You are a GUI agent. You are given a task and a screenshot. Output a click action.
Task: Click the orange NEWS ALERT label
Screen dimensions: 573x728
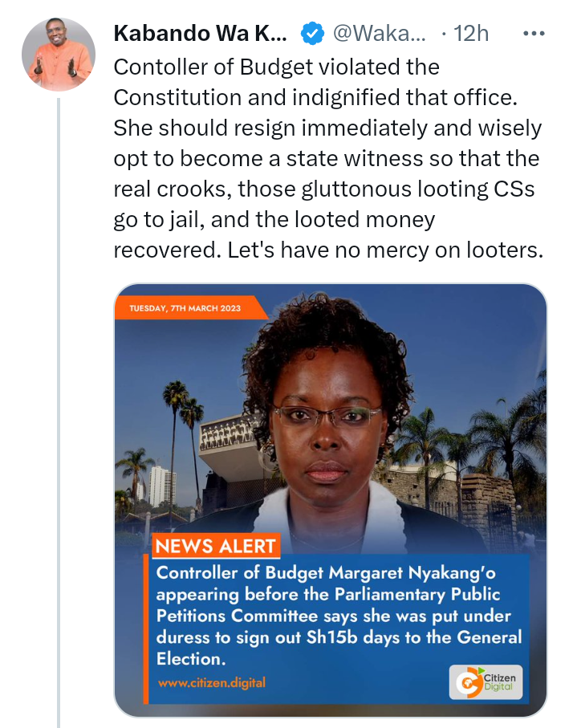coord(216,546)
